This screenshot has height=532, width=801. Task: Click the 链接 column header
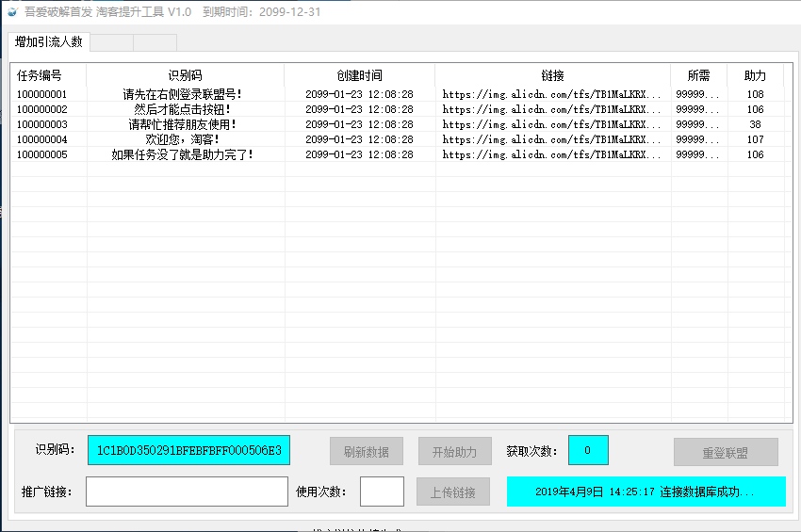click(552, 75)
